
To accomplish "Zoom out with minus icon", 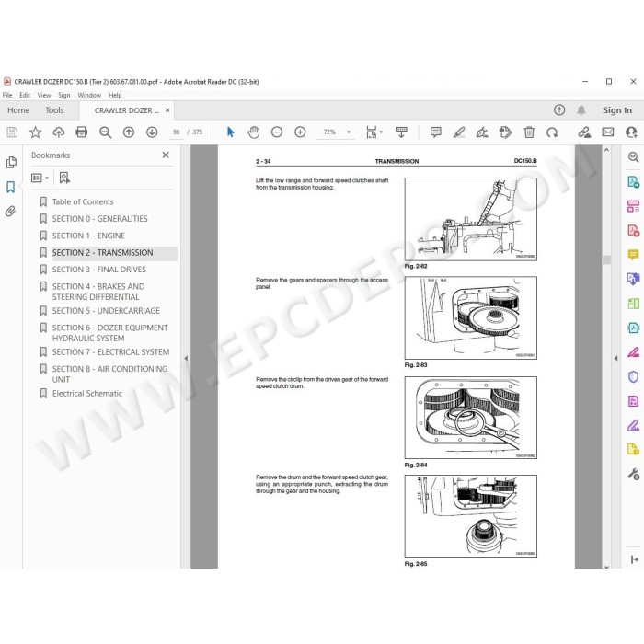I will pyautogui.click(x=277, y=132).
